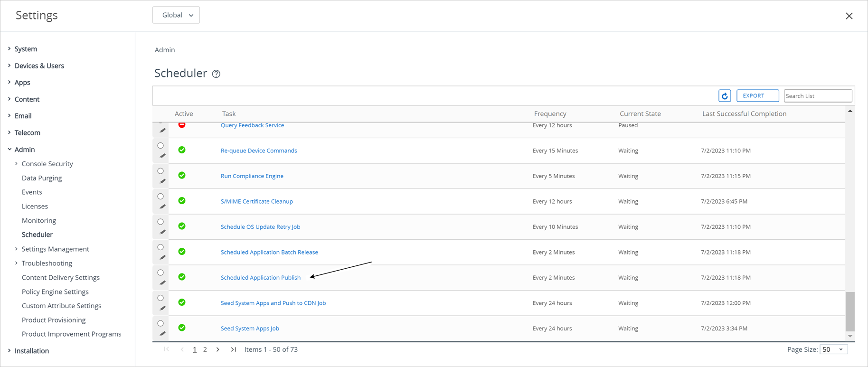The height and width of the screenshot is (367, 868).
Task: Select radio for Re-queue Device Commands
Action: click(160, 146)
